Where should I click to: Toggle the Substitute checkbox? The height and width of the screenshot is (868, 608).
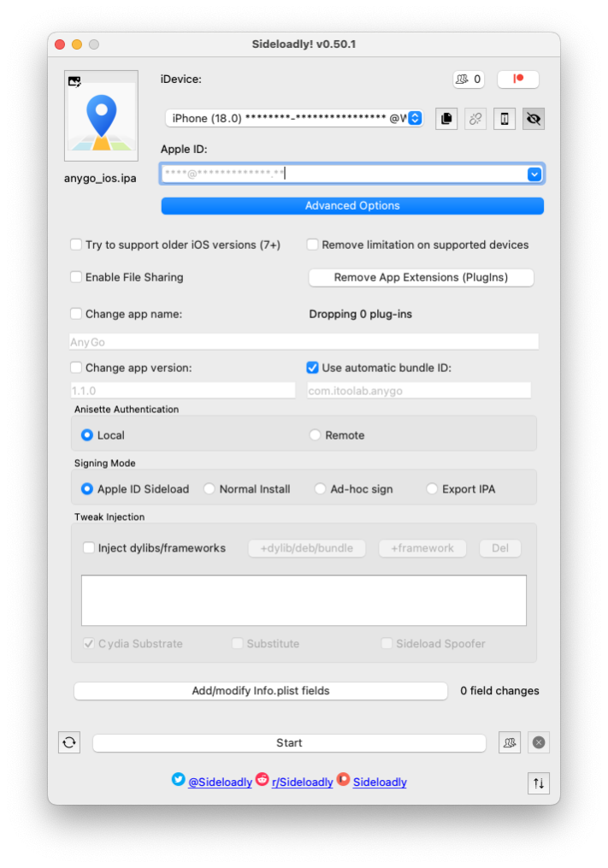point(238,643)
